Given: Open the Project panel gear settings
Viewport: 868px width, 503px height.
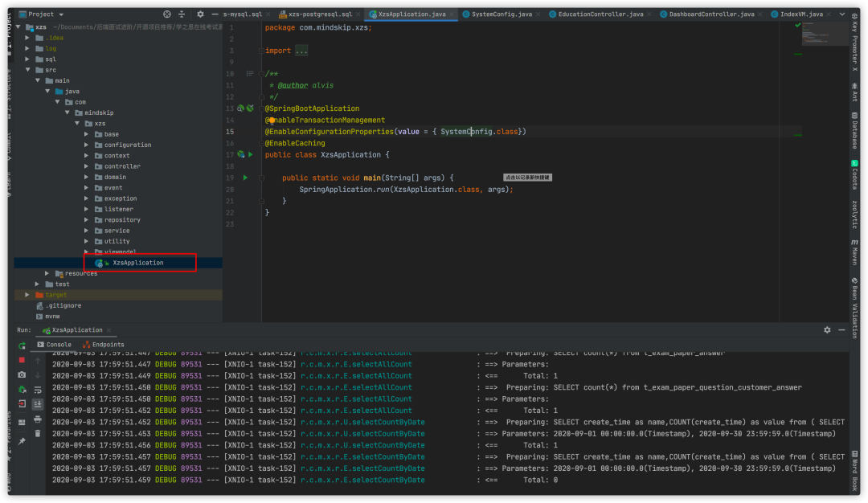Looking at the screenshot, I should pos(200,14).
